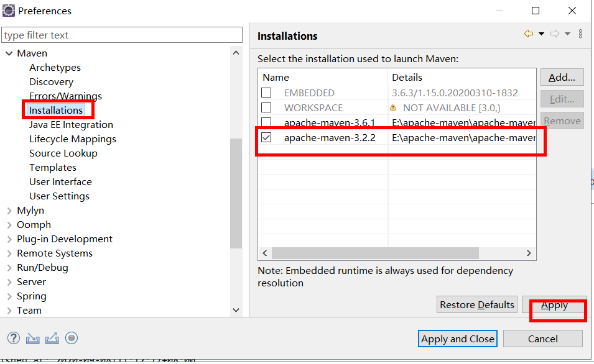Expand the Team tree node
The height and width of the screenshot is (364, 594).
coord(9,311)
